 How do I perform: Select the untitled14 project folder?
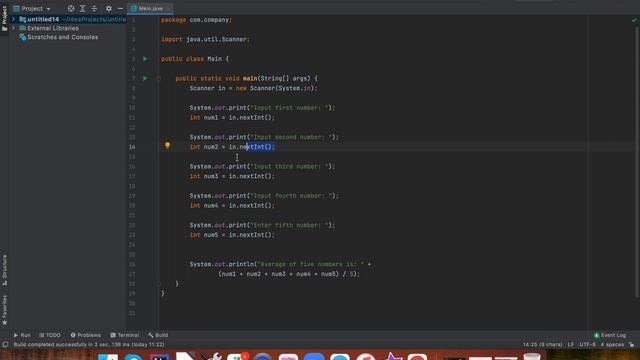(x=43, y=19)
